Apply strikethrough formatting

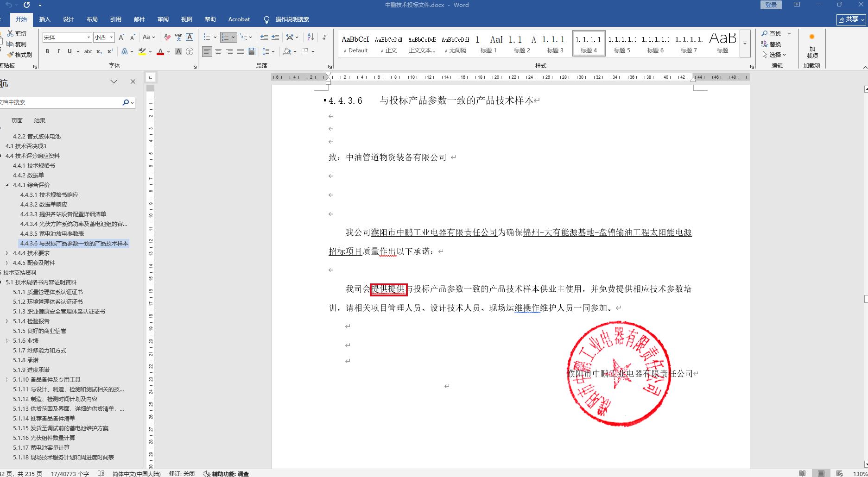[88, 51]
